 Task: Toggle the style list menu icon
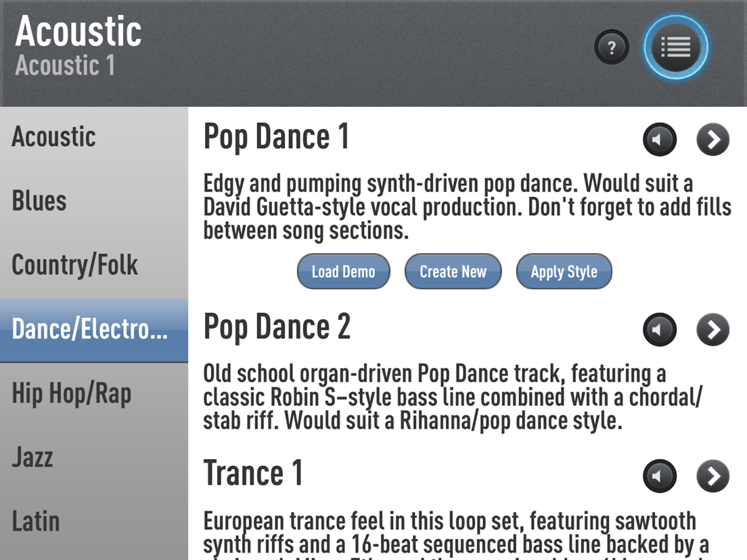675,47
